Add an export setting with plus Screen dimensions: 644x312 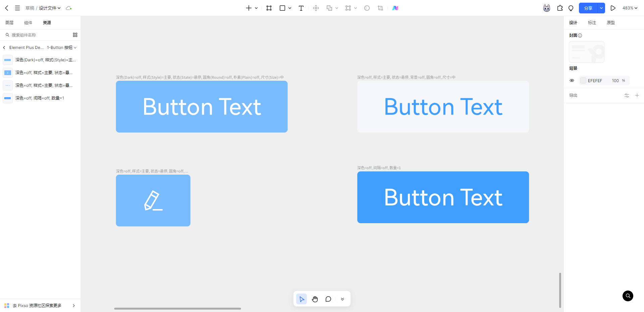coord(637,96)
